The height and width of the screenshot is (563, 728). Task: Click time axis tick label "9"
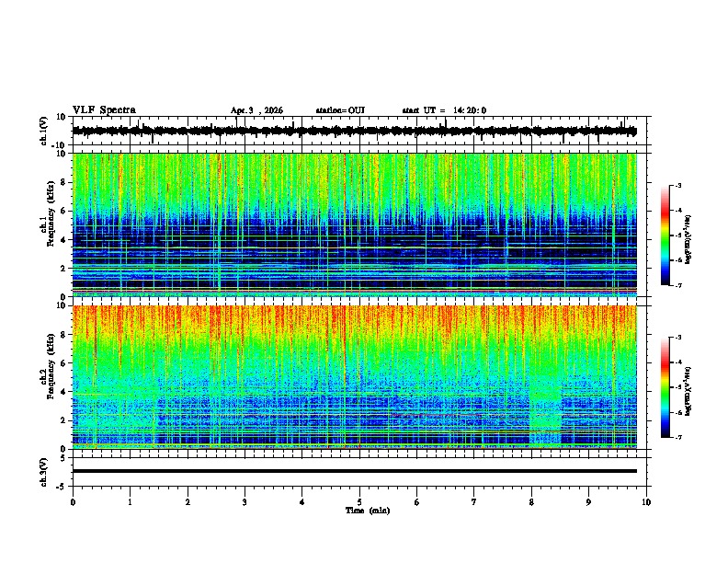pos(588,502)
